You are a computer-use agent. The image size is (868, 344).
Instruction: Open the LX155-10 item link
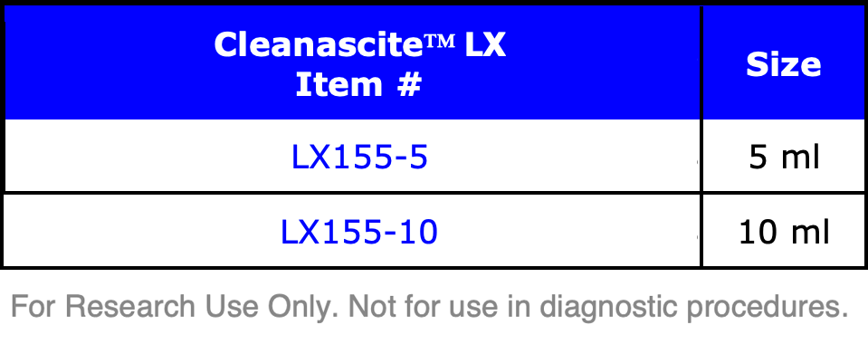(x=359, y=232)
